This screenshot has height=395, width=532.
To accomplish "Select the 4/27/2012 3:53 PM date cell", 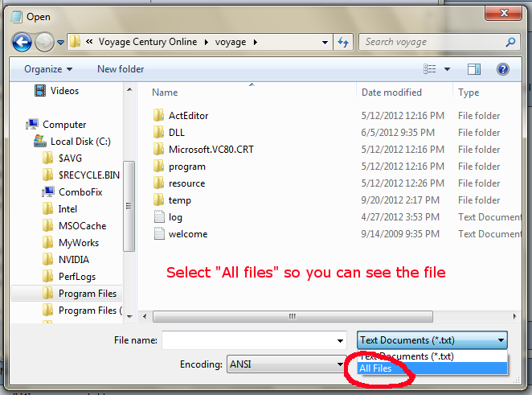I will tap(400, 217).
